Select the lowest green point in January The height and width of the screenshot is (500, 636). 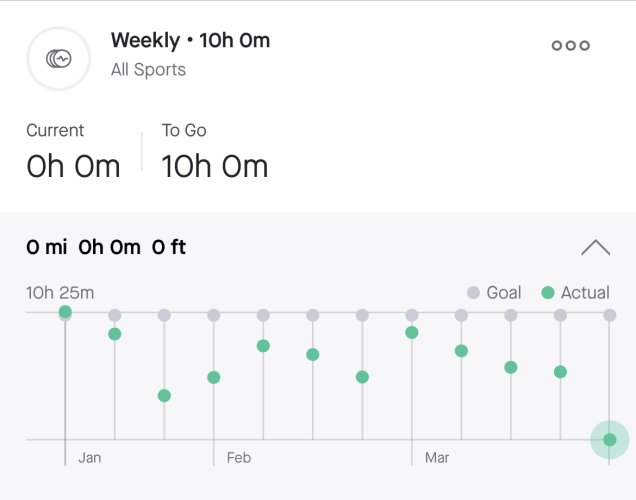click(164, 395)
